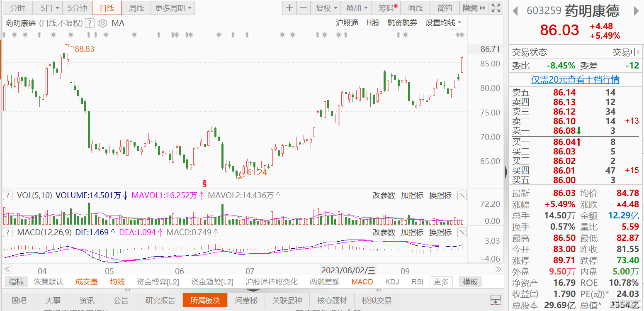Screen dimensions: 644x311
Task: Click 恢复默认 restore default button
Action: click(x=49, y=282)
